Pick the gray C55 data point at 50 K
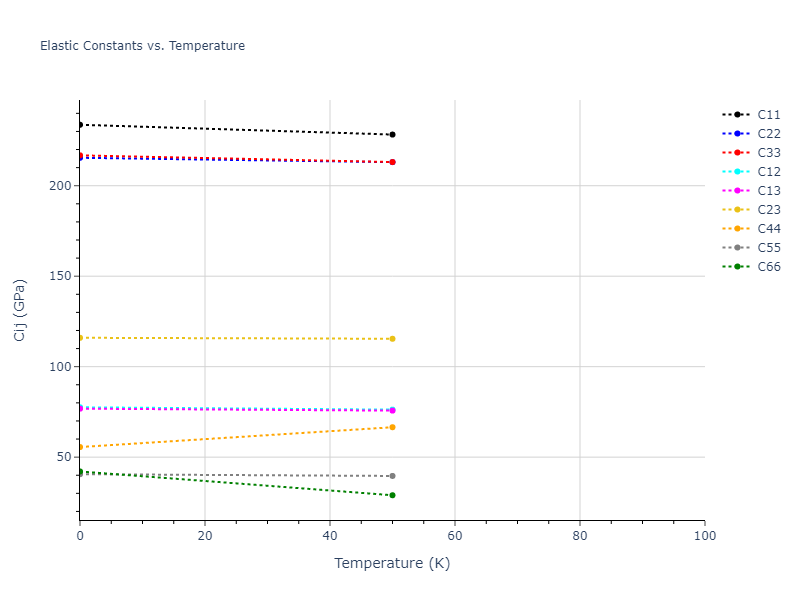The image size is (800, 600). (x=392, y=476)
